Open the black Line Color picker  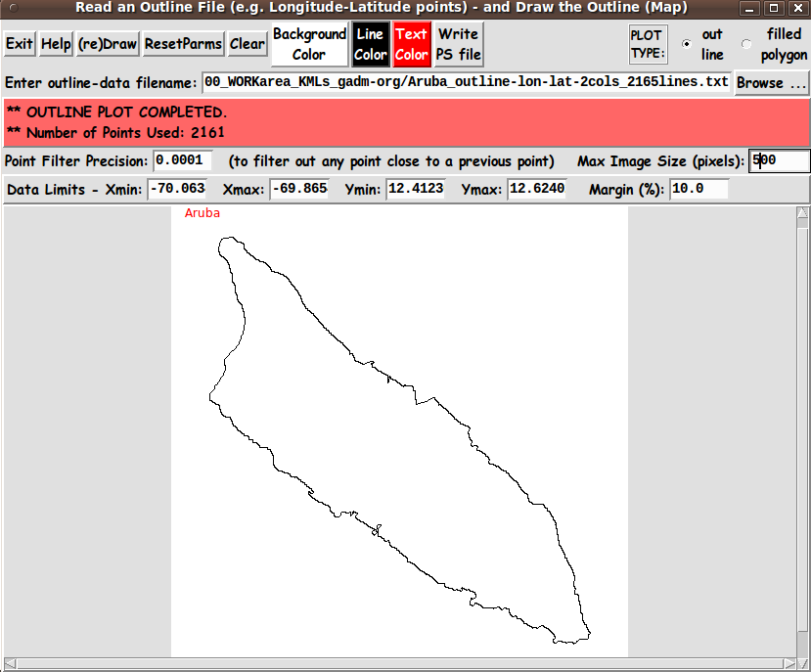(371, 44)
